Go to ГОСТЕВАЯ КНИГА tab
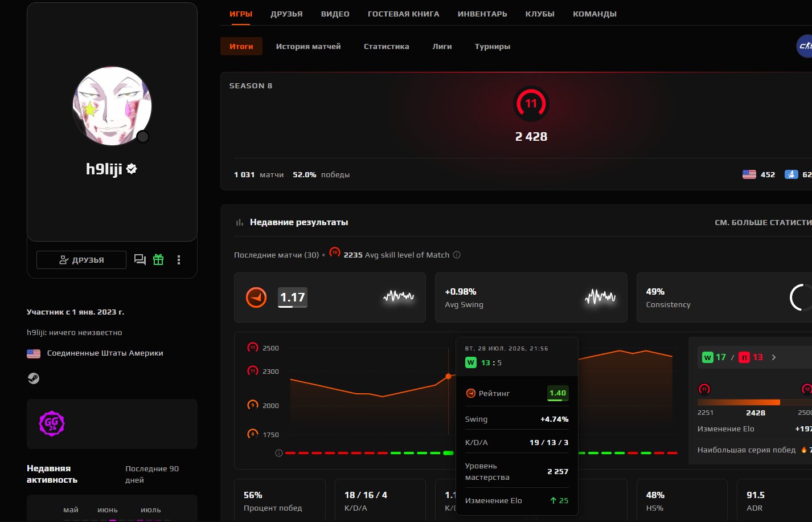The image size is (812, 522). point(403,14)
